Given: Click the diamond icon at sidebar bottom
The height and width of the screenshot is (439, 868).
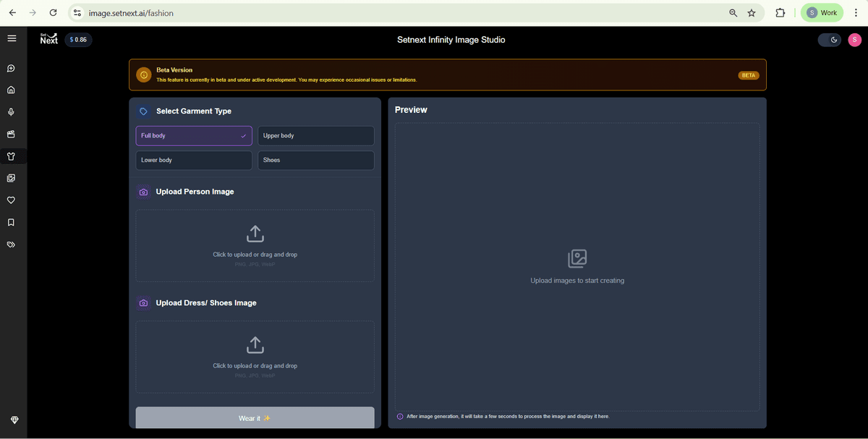Looking at the screenshot, I should (x=14, y=420).
